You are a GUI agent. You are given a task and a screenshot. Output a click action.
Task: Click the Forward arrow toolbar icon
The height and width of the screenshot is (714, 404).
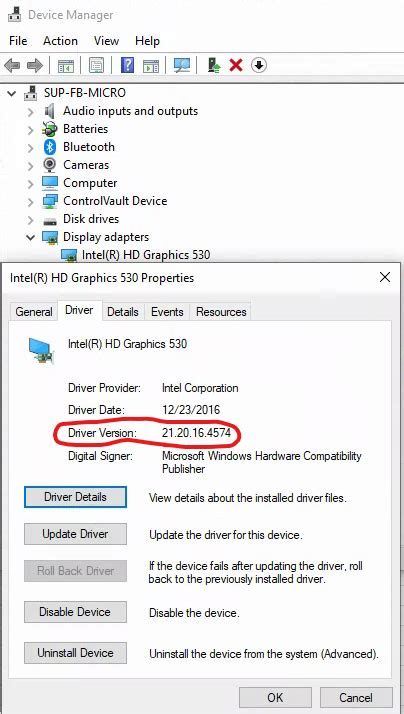coord(35,66)
